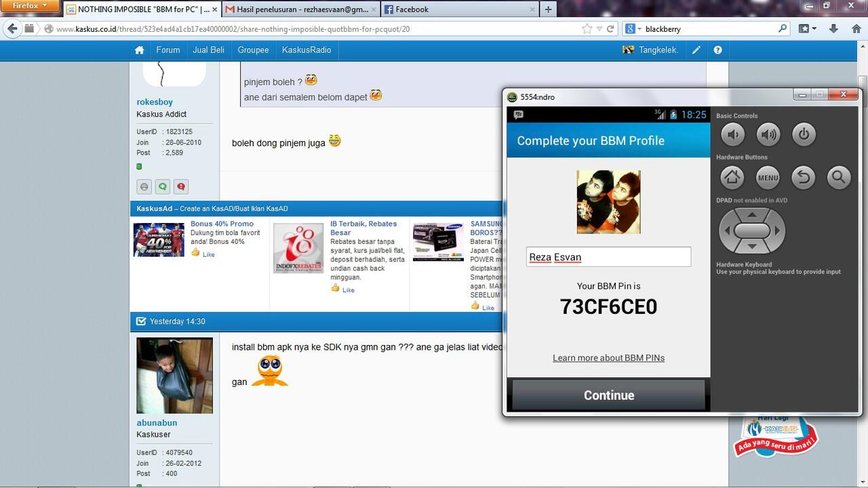Open Learn more about BBM PINs link
Viewport: 868px width, 488px height.
point(608,358)
